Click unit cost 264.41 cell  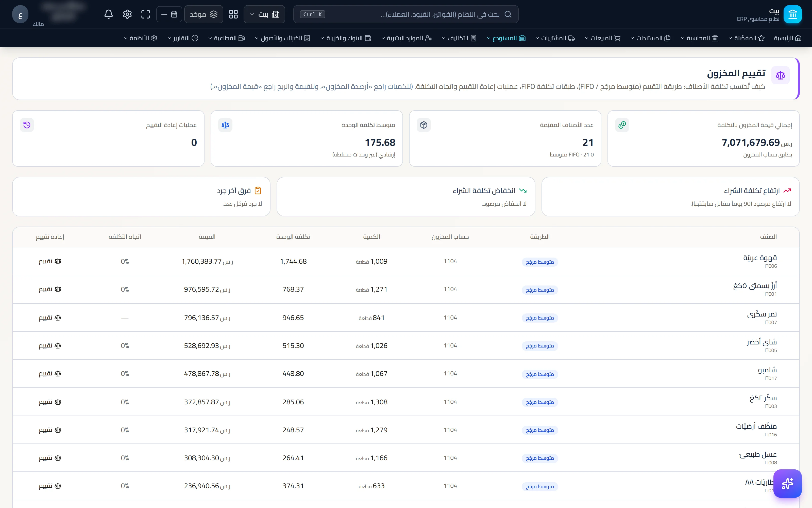(x=293, y=458)
